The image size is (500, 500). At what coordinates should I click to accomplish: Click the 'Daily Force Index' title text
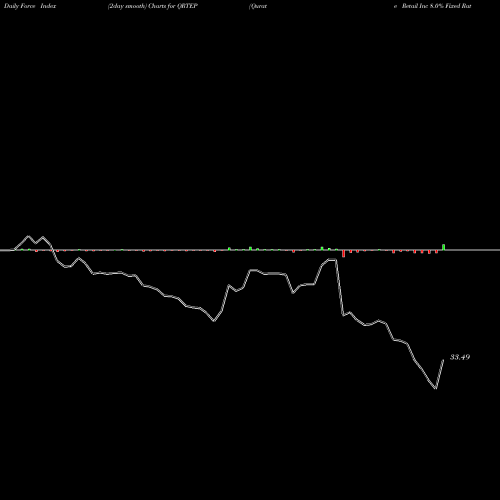click(30, 6)
